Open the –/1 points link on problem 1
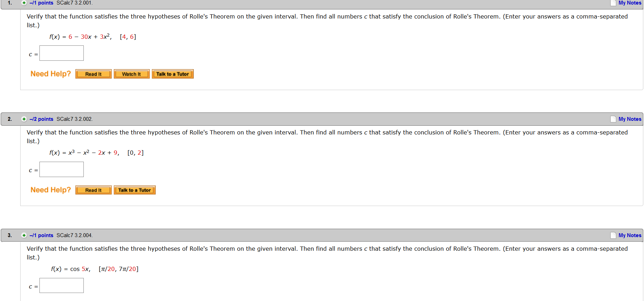Screen dimensions: 644x301 [42, 3]
